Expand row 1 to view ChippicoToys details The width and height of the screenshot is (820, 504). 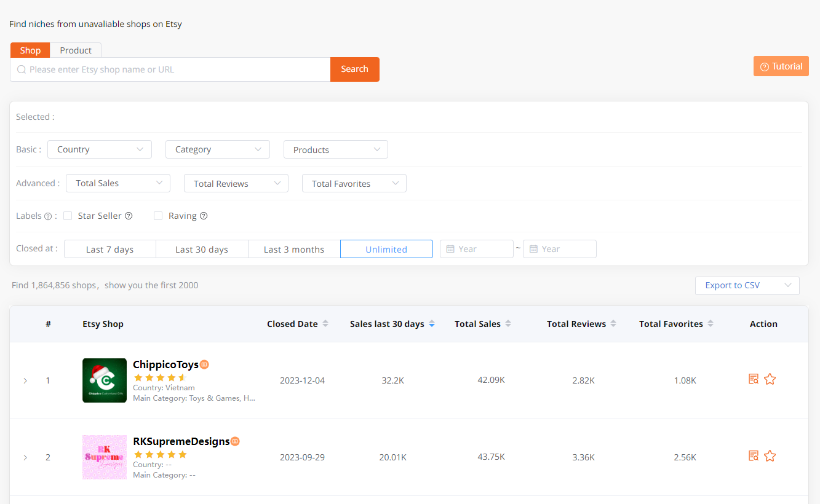25,380
